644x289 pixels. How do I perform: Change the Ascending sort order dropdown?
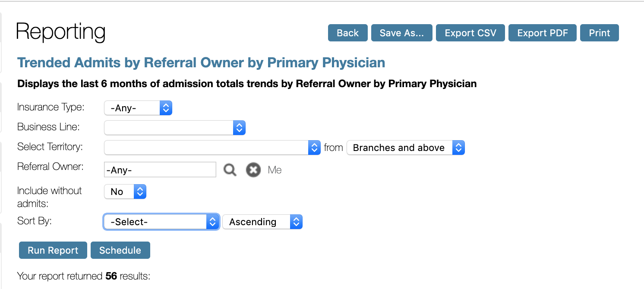pos(262,222)
